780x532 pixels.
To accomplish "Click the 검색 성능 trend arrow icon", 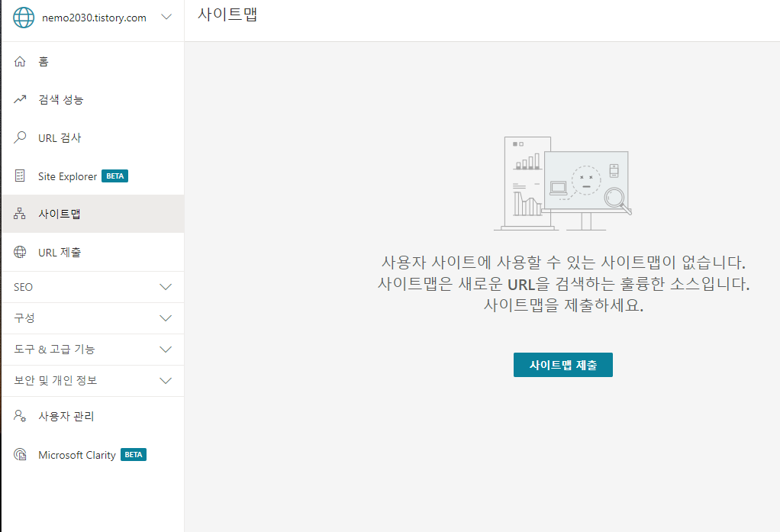I will (x=20, y=99).
